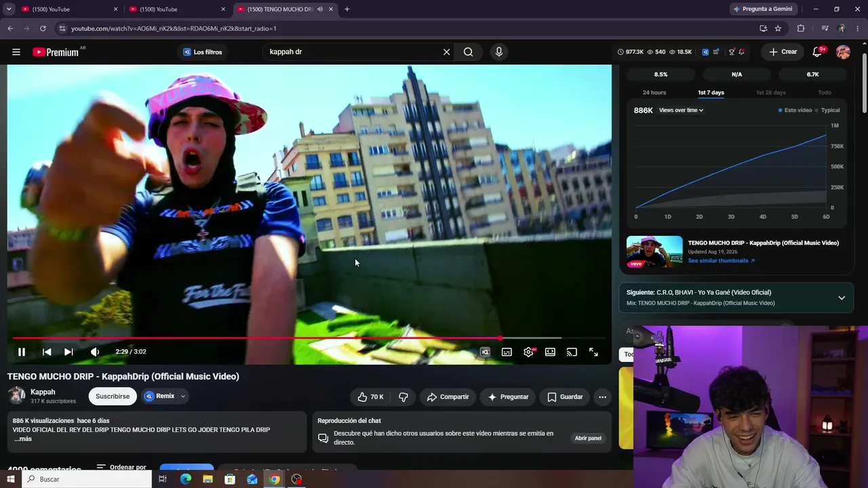Screen dimensions: 868x488
Task: Share the video with Compartir
Action: coord(448,397)
